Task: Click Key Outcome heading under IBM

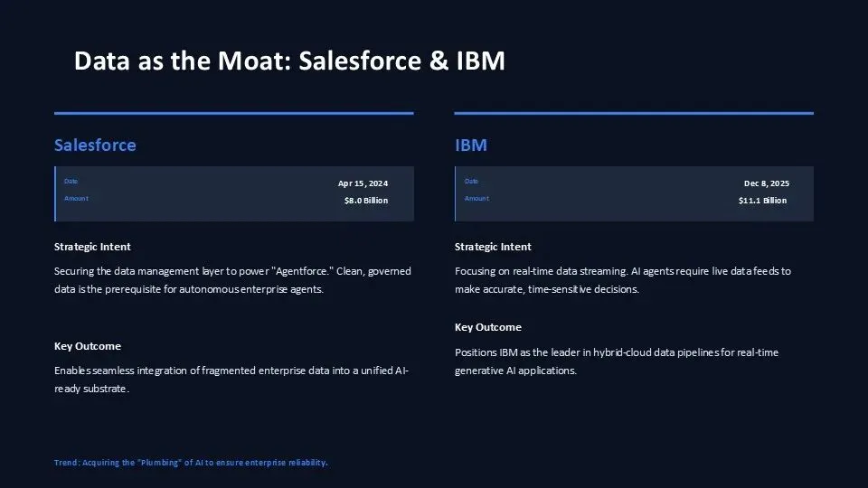Action: click(x=487, y=327)
